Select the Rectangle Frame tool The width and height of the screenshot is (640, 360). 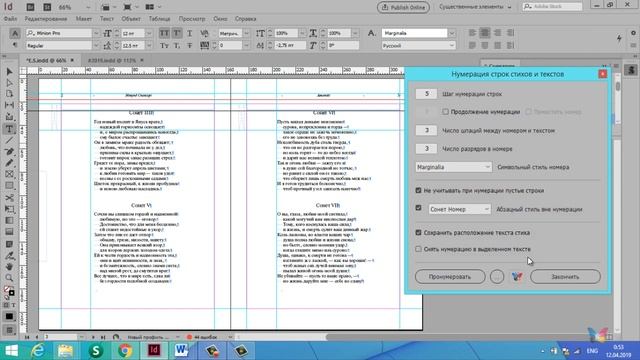pyautogui.click(x=9, y=174)
